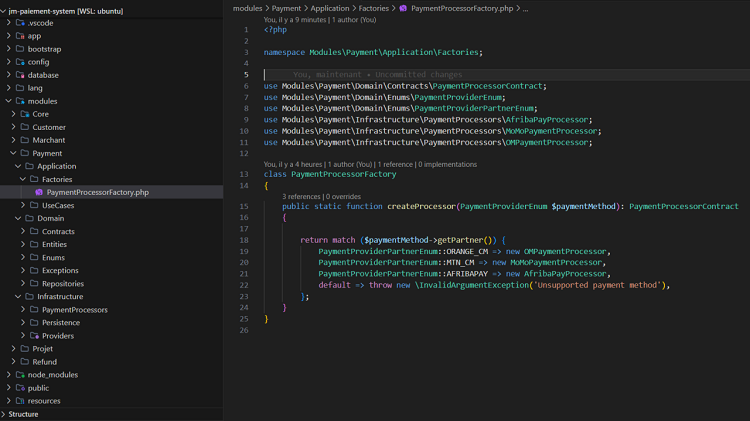The width and height of the screenshot is (750, 421).
Task: Click the public folder icon
Action: [x=20, y=388]
